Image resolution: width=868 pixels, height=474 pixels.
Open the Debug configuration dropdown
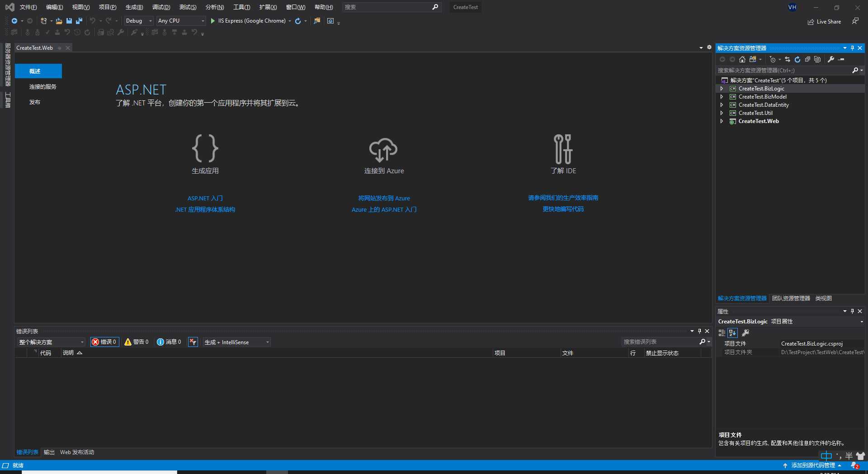(139, 21)
